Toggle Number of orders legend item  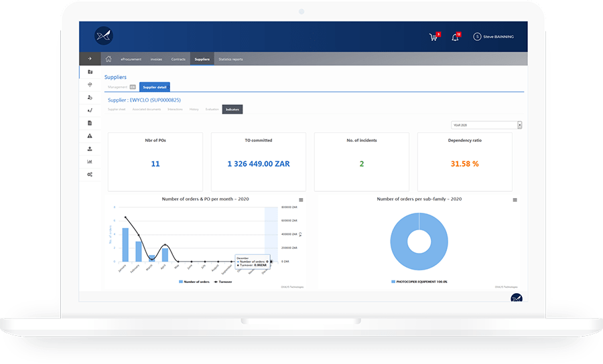[x=194, y=282]
